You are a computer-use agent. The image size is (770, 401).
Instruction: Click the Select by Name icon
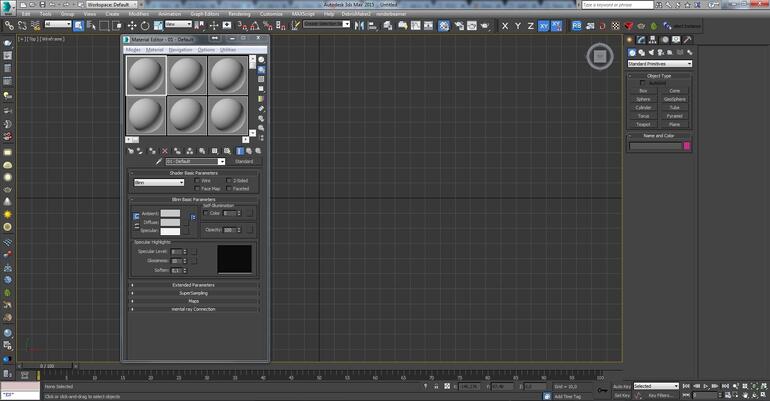pos(91,26)
